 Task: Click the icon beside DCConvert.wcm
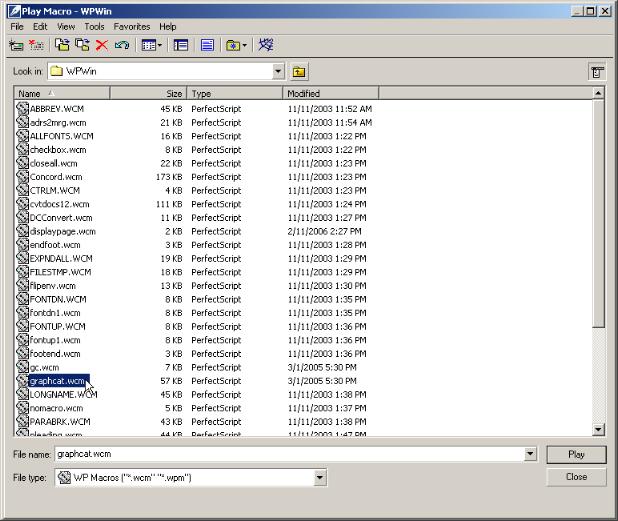22,217
